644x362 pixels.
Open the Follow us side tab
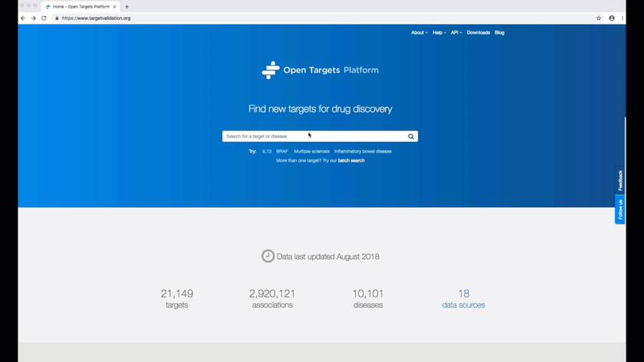coord(619,209)
